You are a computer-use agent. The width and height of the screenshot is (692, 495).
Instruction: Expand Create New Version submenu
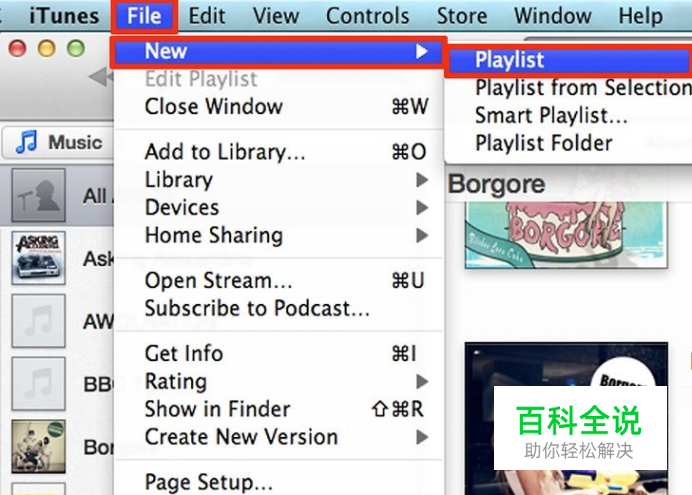(278, 437)
